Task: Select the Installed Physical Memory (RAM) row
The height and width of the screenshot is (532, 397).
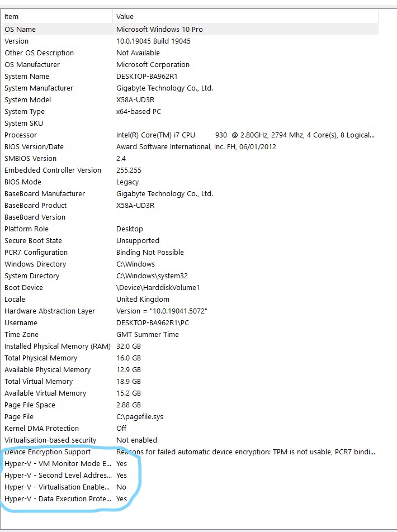Action: (191, 346)
